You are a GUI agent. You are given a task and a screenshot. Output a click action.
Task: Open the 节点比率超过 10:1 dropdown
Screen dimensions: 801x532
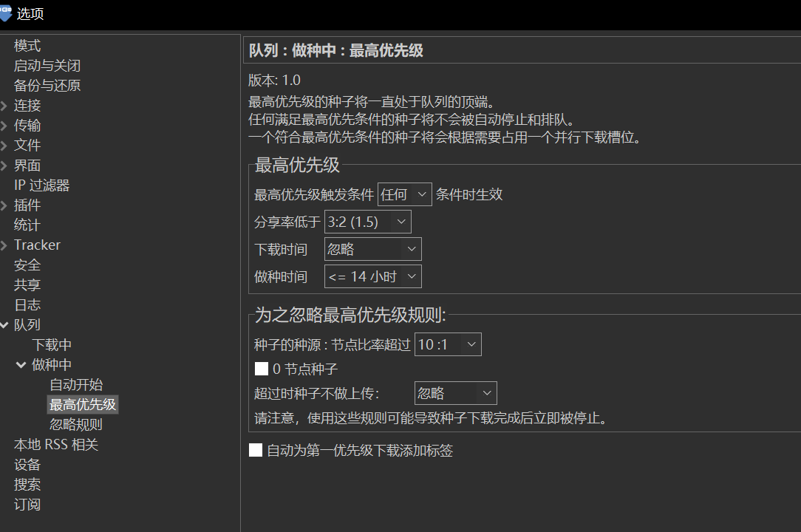coord(448,344)
